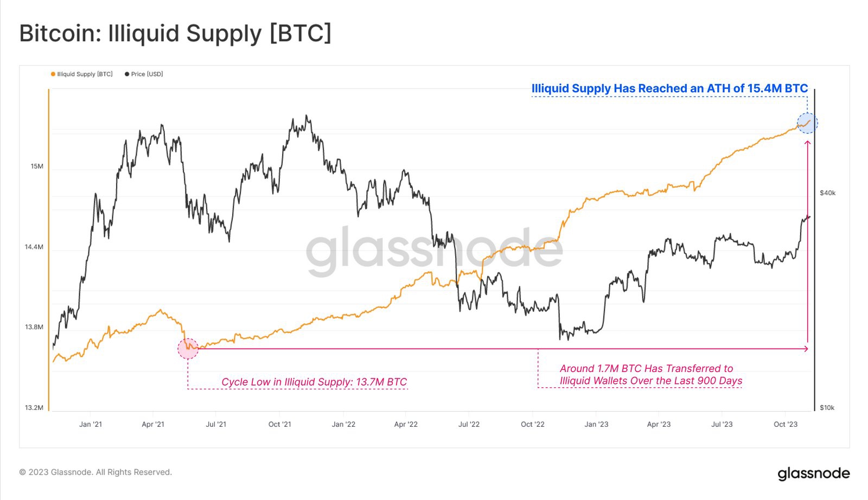The image size is (868, 500).
Task: Click the 2023 Glassnode copyright text
Action: click(x=95, y=472)
